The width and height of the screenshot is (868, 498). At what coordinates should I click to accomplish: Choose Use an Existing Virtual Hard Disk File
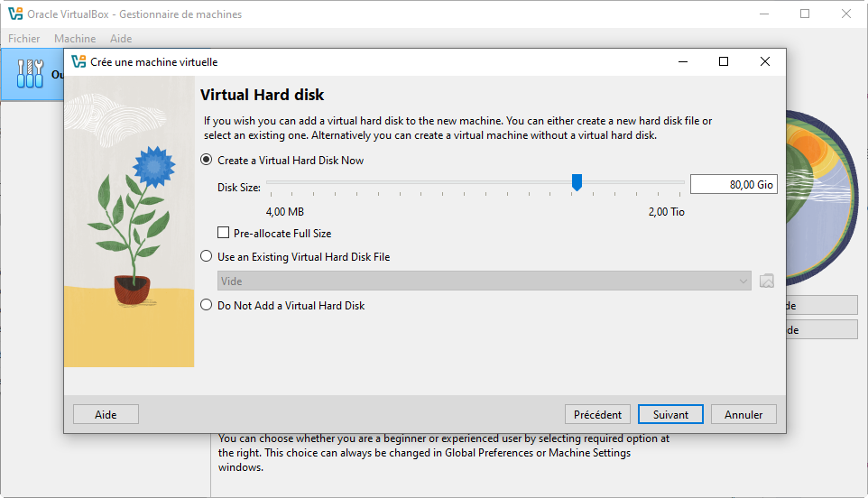[206, 257]
